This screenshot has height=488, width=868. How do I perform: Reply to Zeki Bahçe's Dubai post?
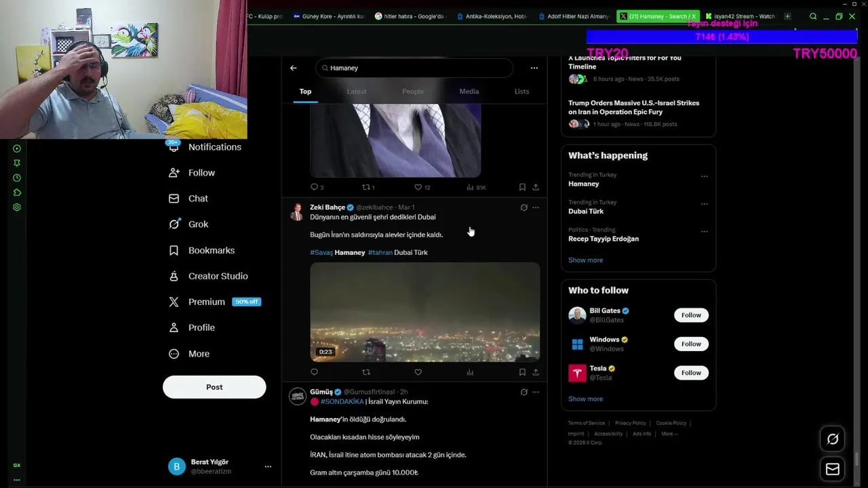point(314,372)
